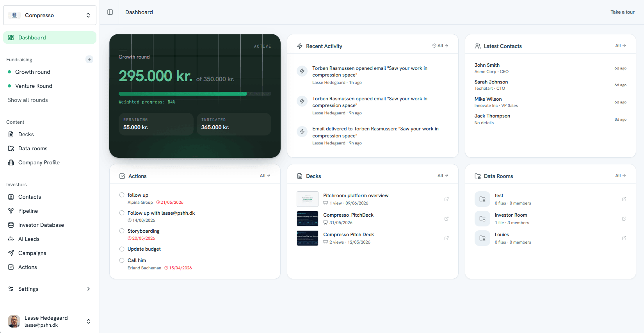Screen dimensions: 644x333
Task: View All latest contacts
Action: click(621, 46)
